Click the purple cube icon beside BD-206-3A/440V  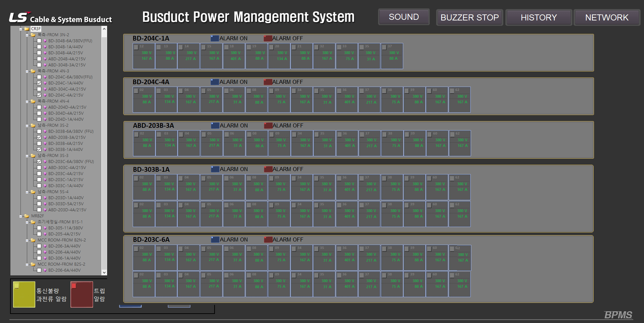point(45,246)
